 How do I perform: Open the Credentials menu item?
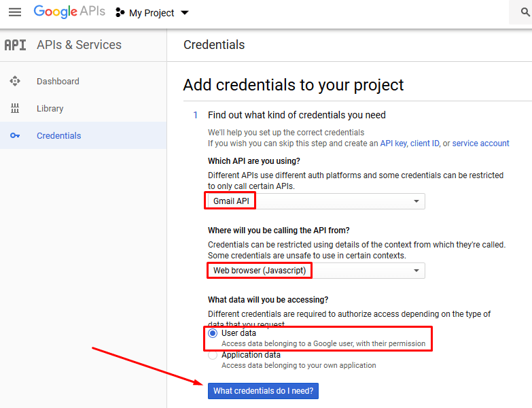(83, 135)
